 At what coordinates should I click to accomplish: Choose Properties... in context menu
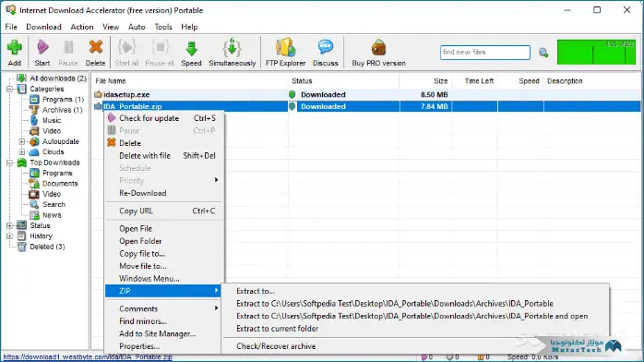click(x=163, y=346)
